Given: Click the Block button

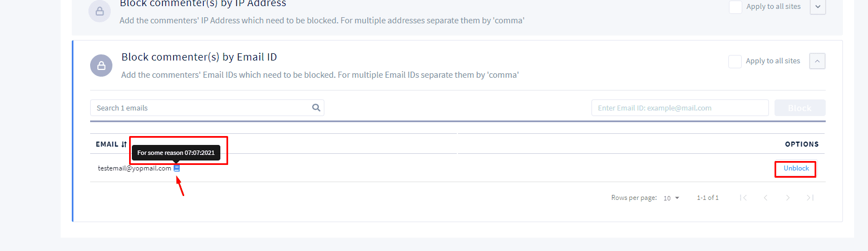Looking at the screenshot, I should point(800,108).
